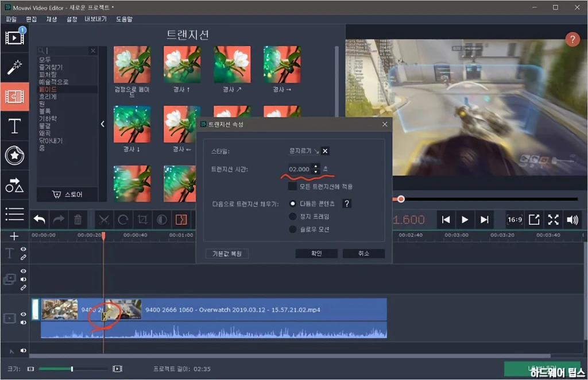This screenshot has width=588, height=380.
Task: Play the preview video
Action: pos(465,220)
